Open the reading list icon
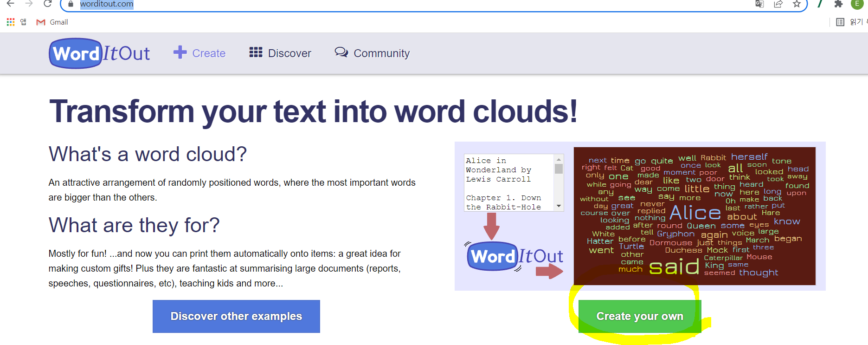 (840, 22)
